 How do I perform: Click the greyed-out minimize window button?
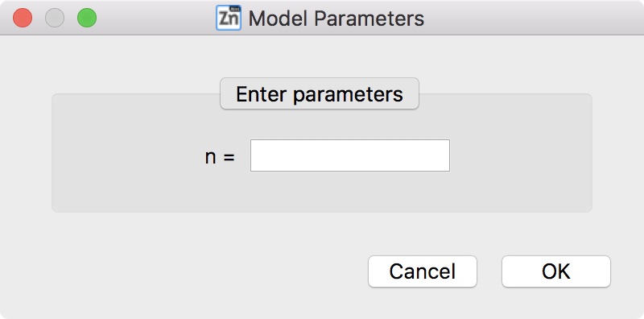coord(55,18)
